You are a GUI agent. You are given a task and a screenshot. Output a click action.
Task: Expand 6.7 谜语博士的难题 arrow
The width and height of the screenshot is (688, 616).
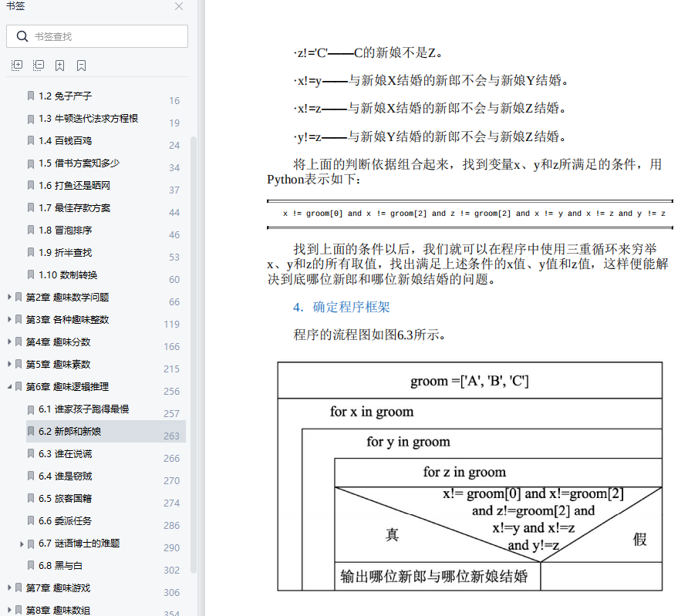click(x=22, y=544)
